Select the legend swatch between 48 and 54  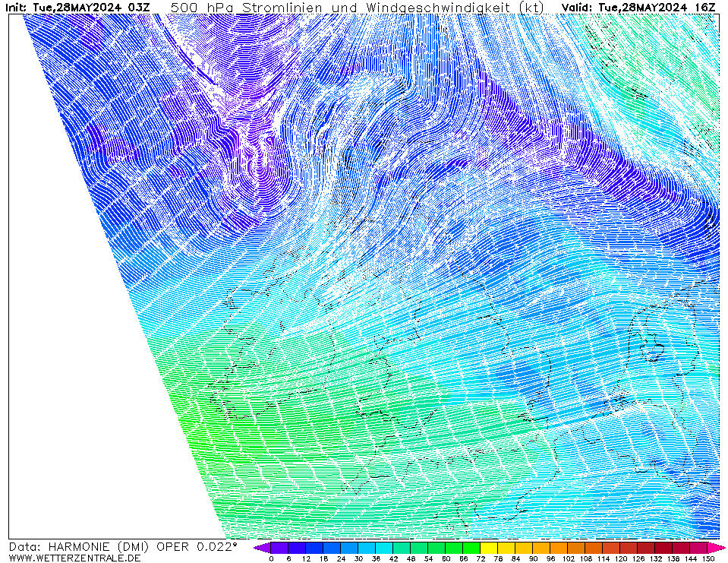click(419, 548)
